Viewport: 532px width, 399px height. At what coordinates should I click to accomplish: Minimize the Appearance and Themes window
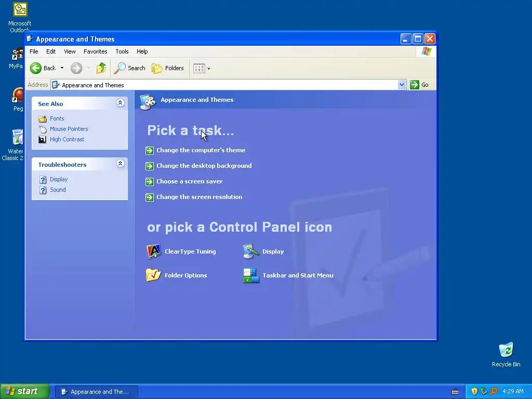(405, 39)
